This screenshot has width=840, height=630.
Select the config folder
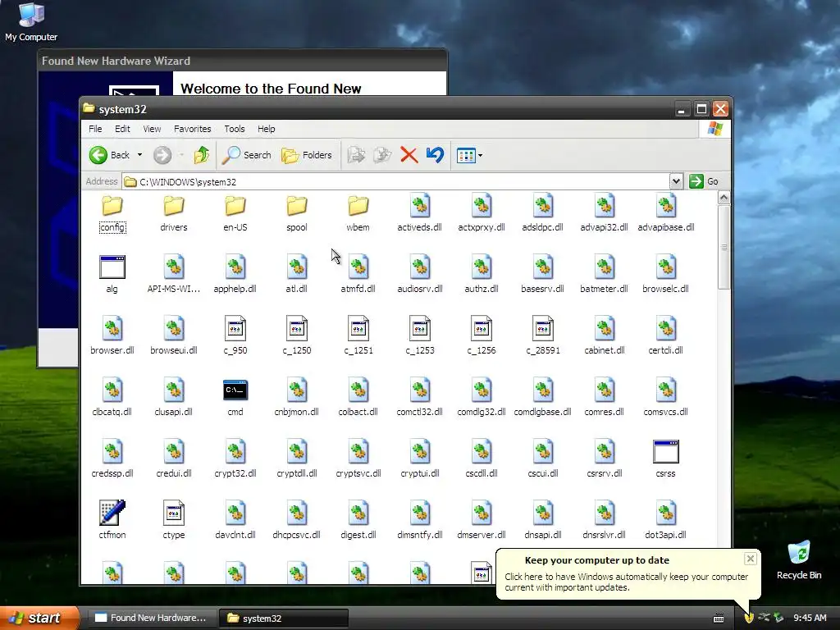point(112,213)
